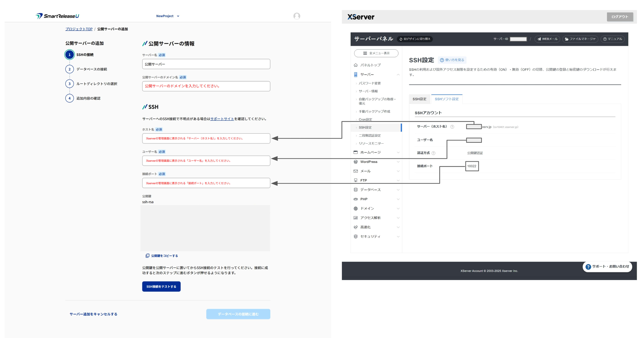Expand the ホームページ menu section
The width and height of the screenshot is (644, 338).
click(398, 152)
